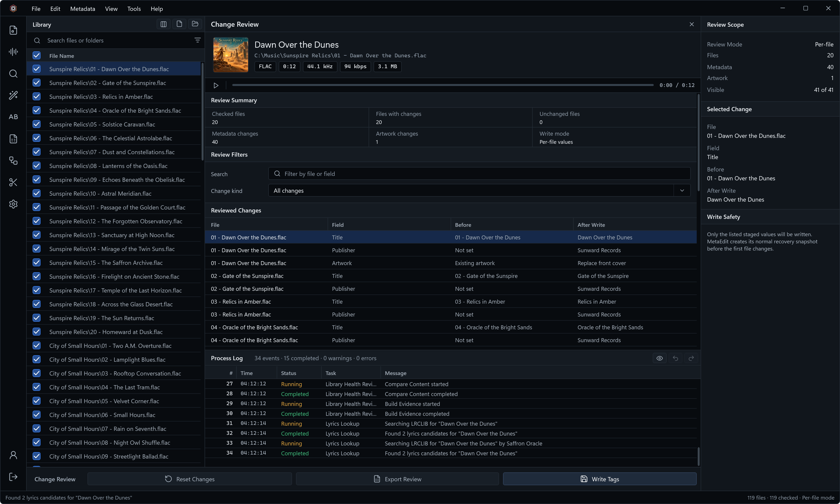840x504 pixels.
Task: Open the File menu
Action: (x=36, y=8)
